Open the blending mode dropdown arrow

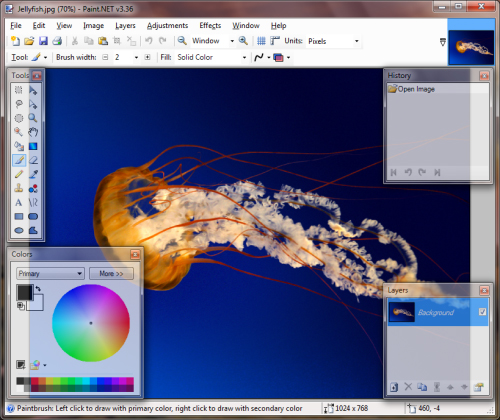[x=288, y=57]
